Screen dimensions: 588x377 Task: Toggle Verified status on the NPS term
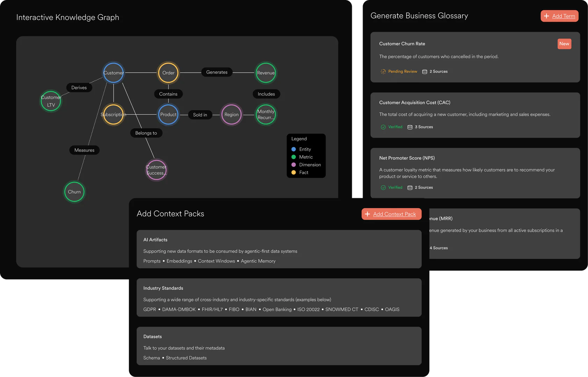click(x=392, y=187)
